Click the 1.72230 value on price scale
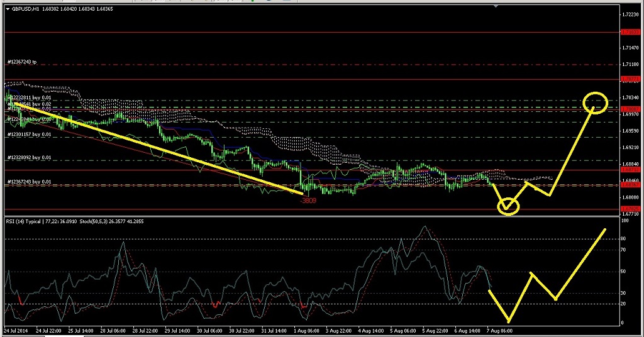The image size is (644, 337). click(x=630, y=14)
